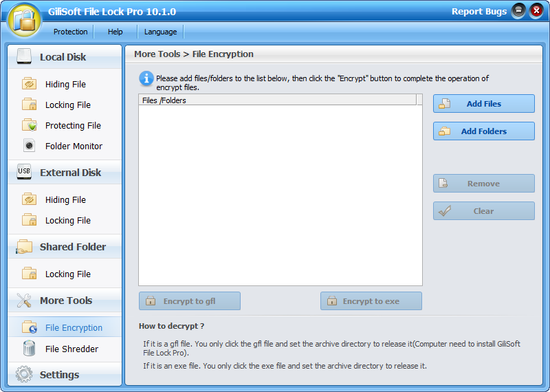Click the External Disk Locking File icon
This screenshot has height=392, width=550.
click(29, 220)
